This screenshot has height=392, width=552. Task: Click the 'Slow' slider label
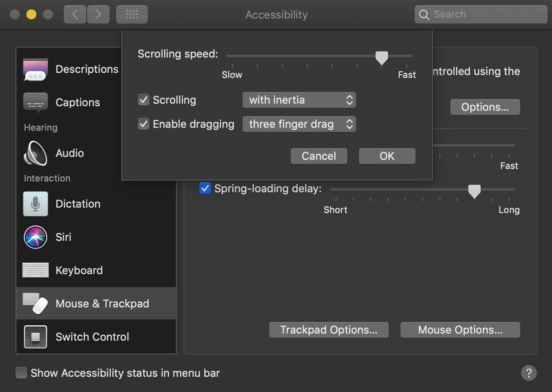click(x=232, y=75)
